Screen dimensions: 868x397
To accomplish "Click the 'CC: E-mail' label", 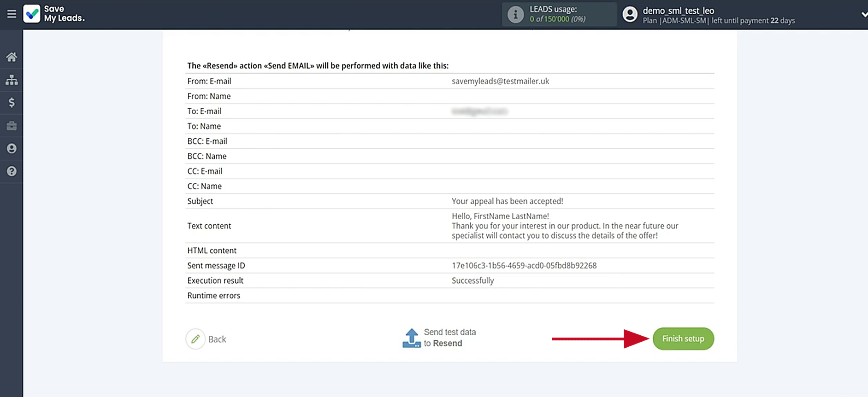I will point(205,171).
